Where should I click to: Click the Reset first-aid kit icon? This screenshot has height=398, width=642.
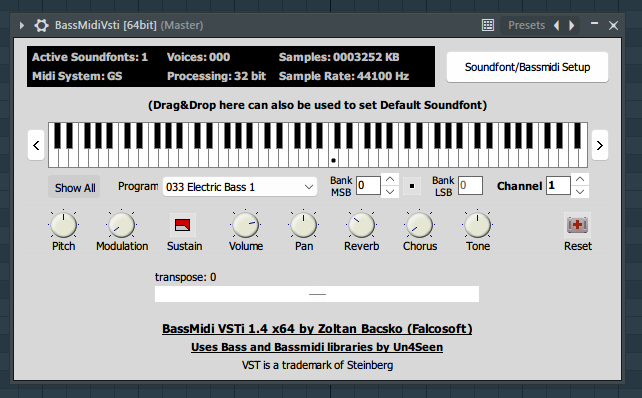tap(577, 225)
